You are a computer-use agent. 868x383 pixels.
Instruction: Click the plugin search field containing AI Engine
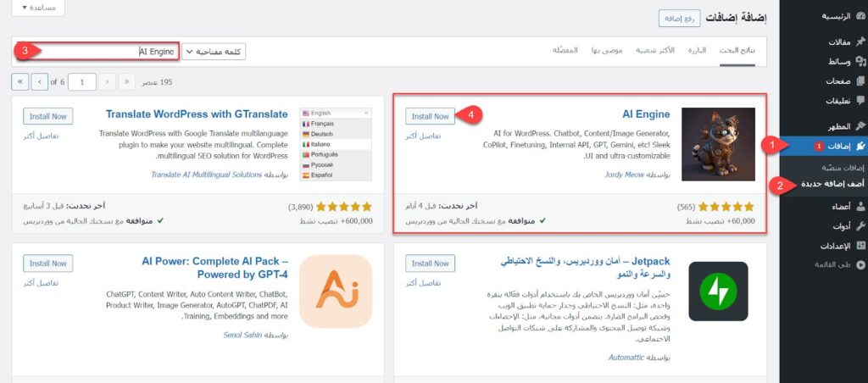pos(96,52)
